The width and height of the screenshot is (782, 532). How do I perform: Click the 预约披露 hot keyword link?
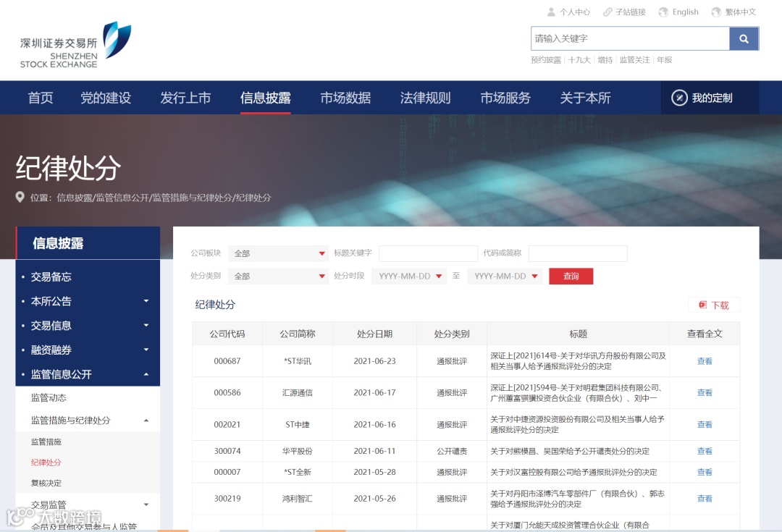tap(546, 60)
